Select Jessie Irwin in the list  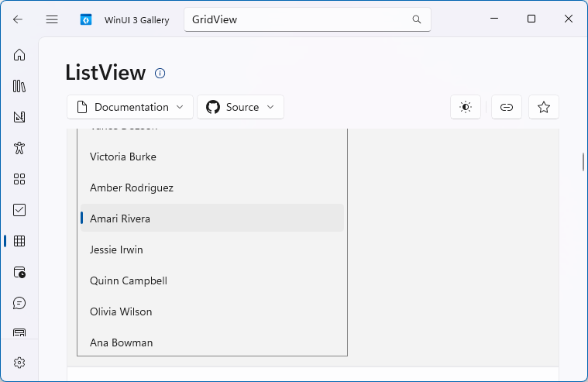point(211,250)
